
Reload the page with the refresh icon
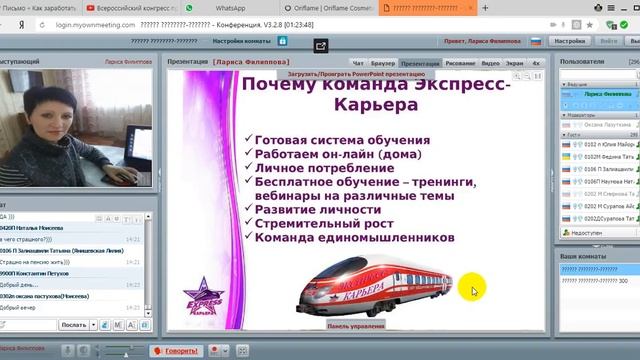(42, 25)
